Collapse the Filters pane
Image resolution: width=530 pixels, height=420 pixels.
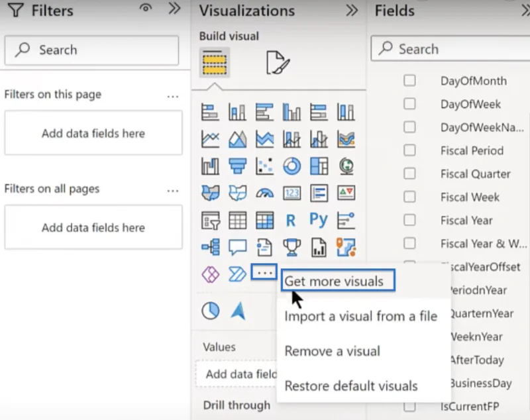click(x=174, y=9)
